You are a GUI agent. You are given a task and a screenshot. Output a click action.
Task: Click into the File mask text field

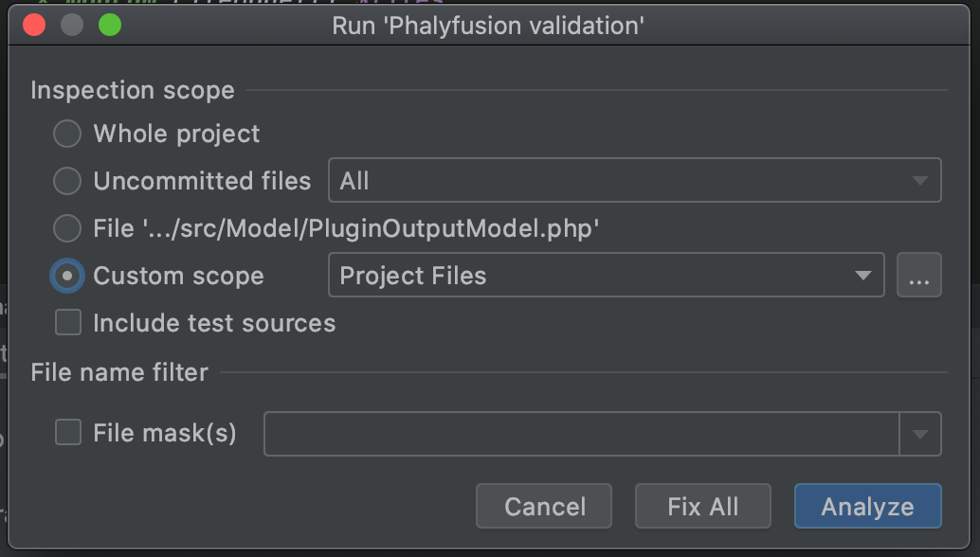click(x=581, y=434)
